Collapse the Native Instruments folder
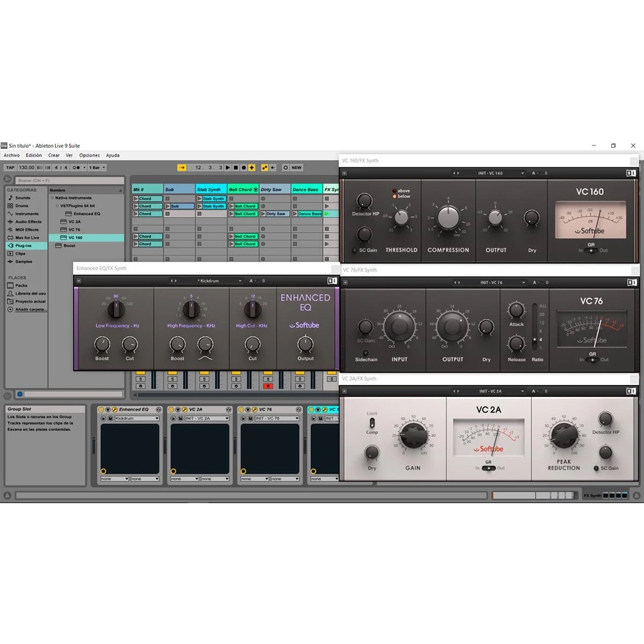 click(52, 198)
